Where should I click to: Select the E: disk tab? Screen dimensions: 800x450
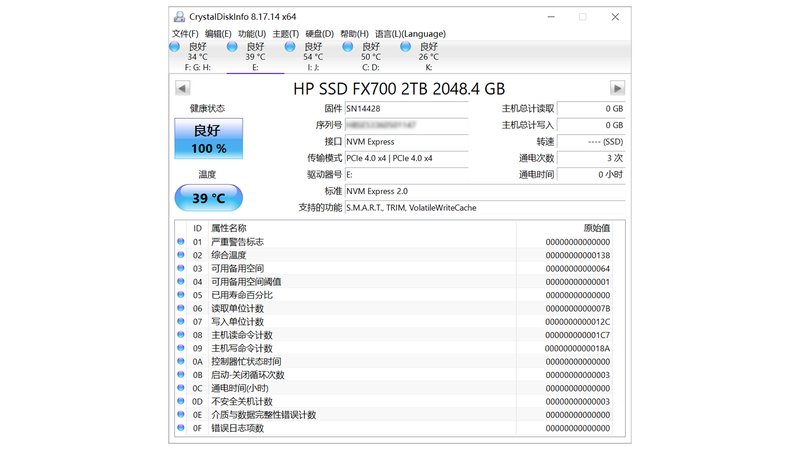[x=255, y=57]
